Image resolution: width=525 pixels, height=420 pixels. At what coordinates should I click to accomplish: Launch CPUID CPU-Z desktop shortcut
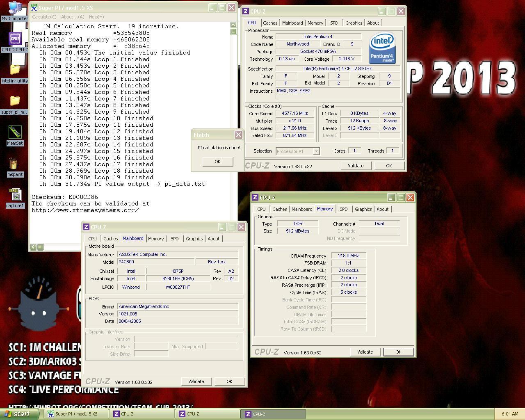[15, 42]
